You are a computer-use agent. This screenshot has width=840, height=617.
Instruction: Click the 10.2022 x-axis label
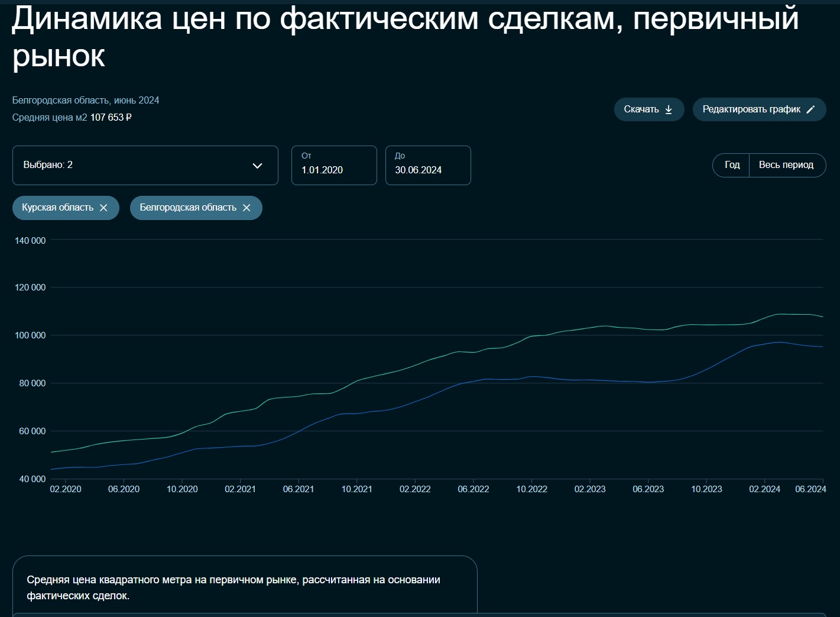[532, 489]
